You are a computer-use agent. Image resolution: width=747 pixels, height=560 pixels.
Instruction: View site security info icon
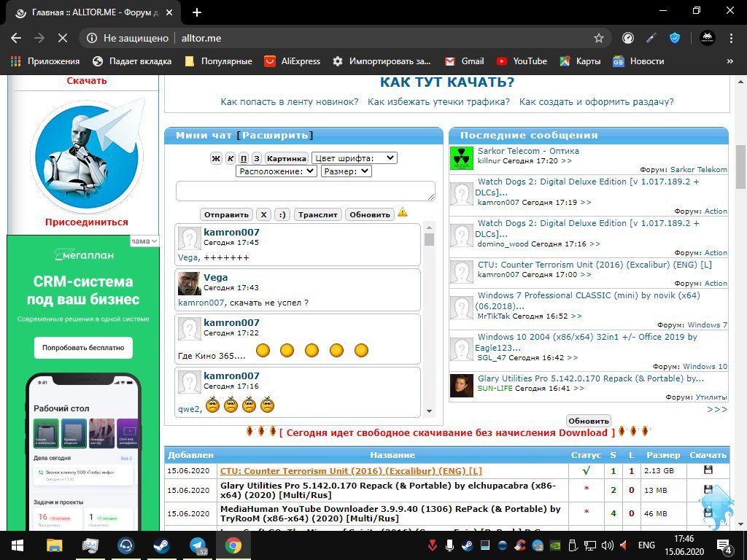click(92, 38)
